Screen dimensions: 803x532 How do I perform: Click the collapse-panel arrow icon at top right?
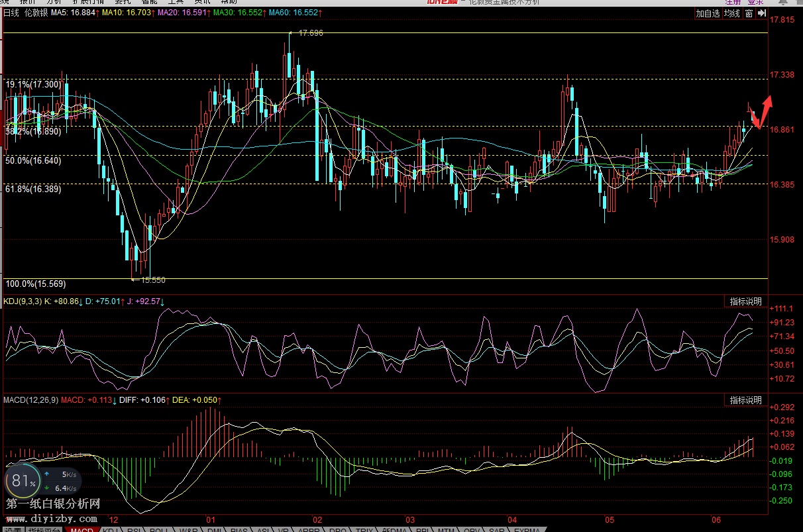point(762,13)
